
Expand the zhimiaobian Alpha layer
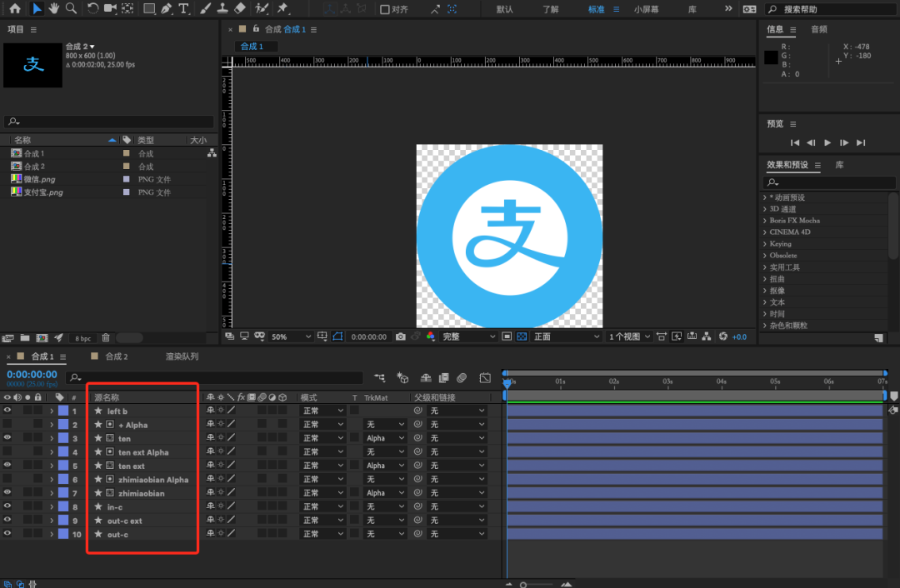click(52, 480)
